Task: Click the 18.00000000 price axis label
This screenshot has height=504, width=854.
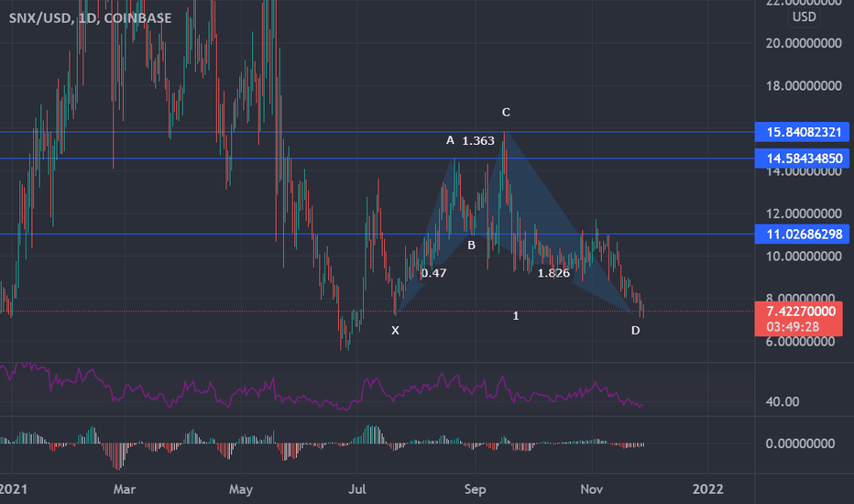Action: point(804,85)
